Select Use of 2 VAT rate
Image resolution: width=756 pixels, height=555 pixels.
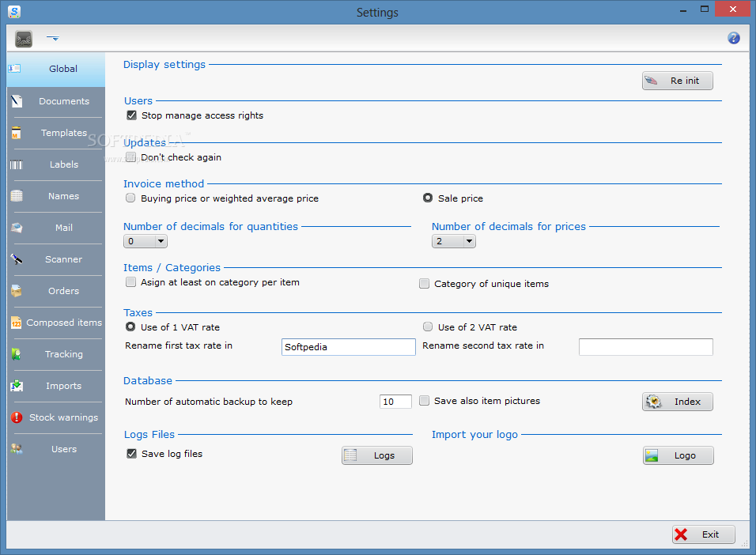pyautogui.click(x=428, y=327)
